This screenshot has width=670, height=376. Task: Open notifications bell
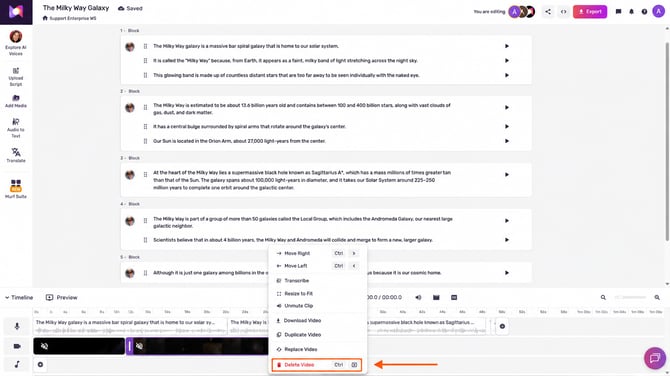tap(632, 12)
